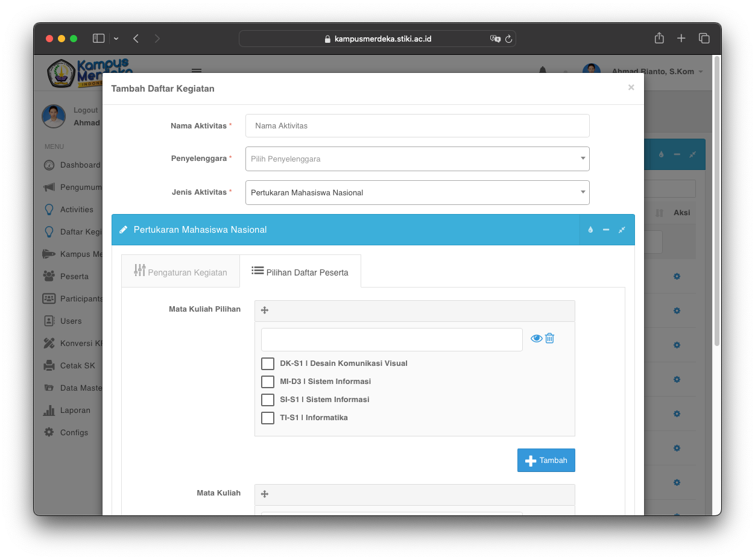Reload the page with the refresh icon
Image resolution: width=755 pixels, height=560 pixels.
pyautogui.click(x=508, y=39)
